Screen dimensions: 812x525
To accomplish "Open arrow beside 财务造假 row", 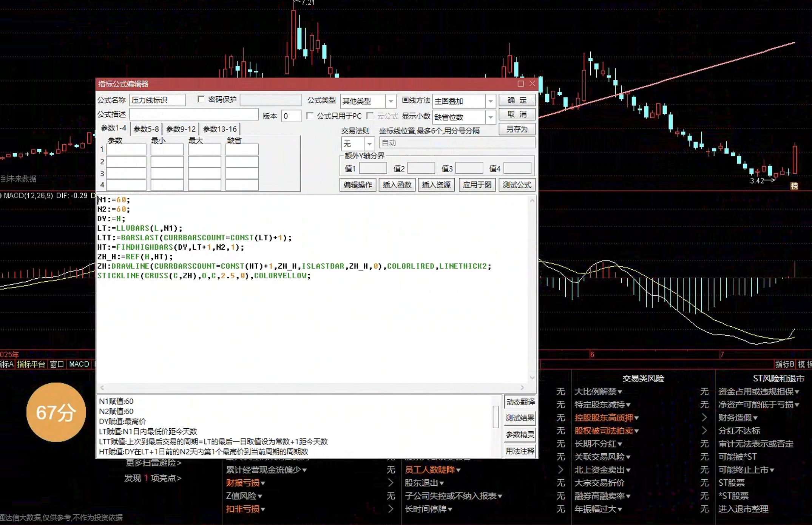I will [704, 417].
